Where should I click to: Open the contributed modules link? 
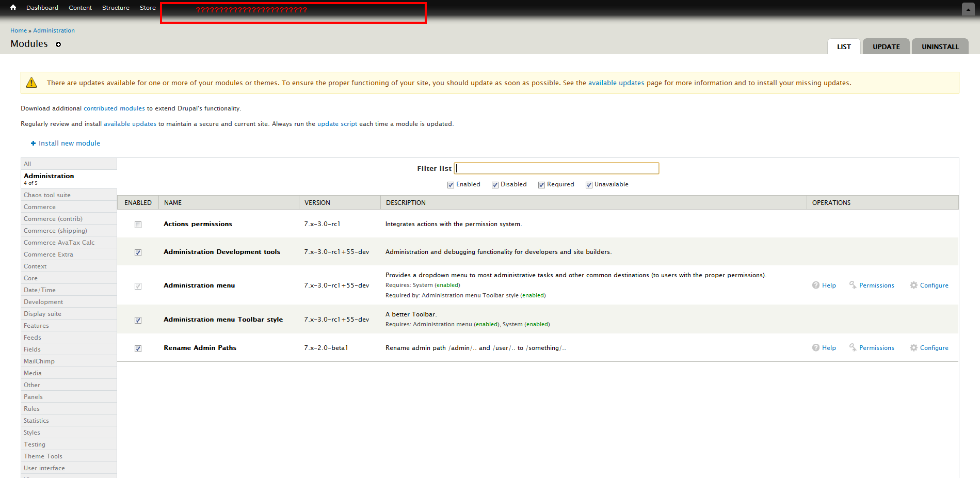click(x=114, y=108)
